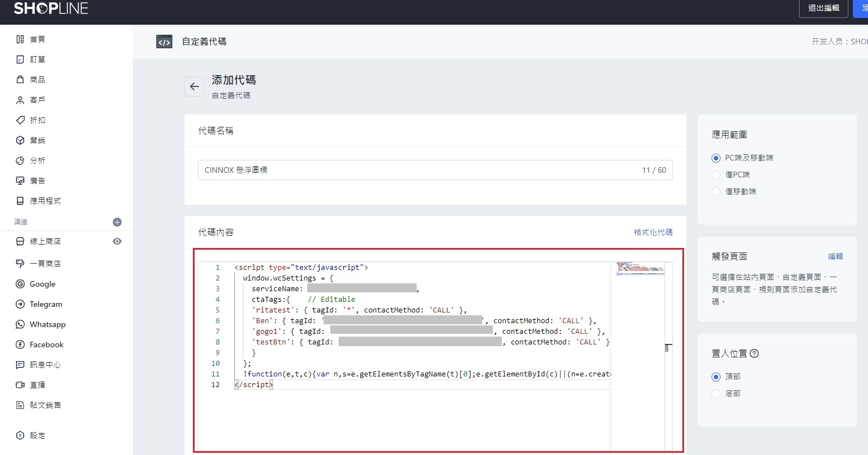This screenshot has height=455, width=868.
Task: Click code line 1 script tag
Action: click(x=301, y=268)
